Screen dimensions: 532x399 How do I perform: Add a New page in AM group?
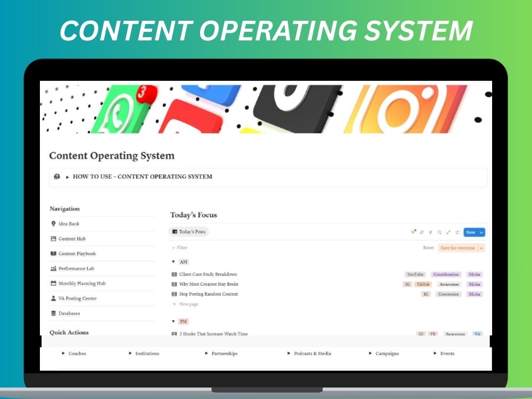click(185, 304)
